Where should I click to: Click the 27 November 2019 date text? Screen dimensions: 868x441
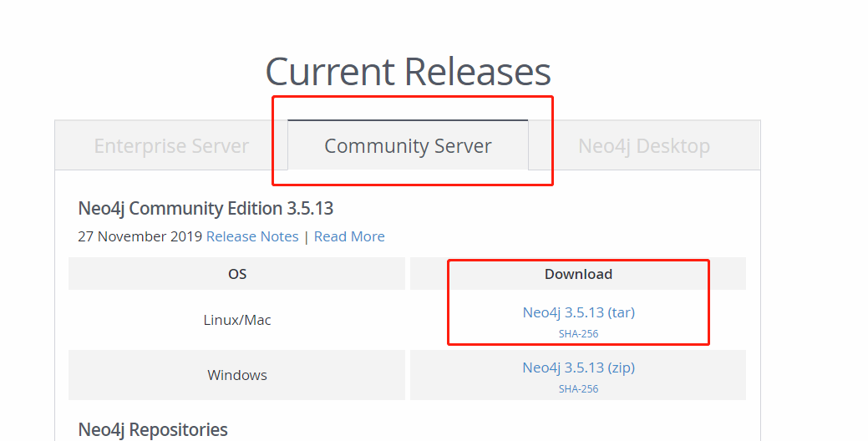(140, 236)
